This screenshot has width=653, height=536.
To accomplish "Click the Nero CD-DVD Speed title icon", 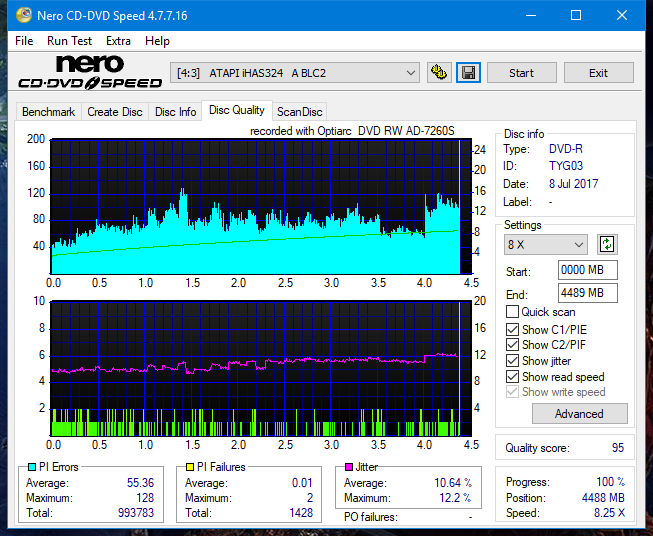I will [x=23, y=15].
